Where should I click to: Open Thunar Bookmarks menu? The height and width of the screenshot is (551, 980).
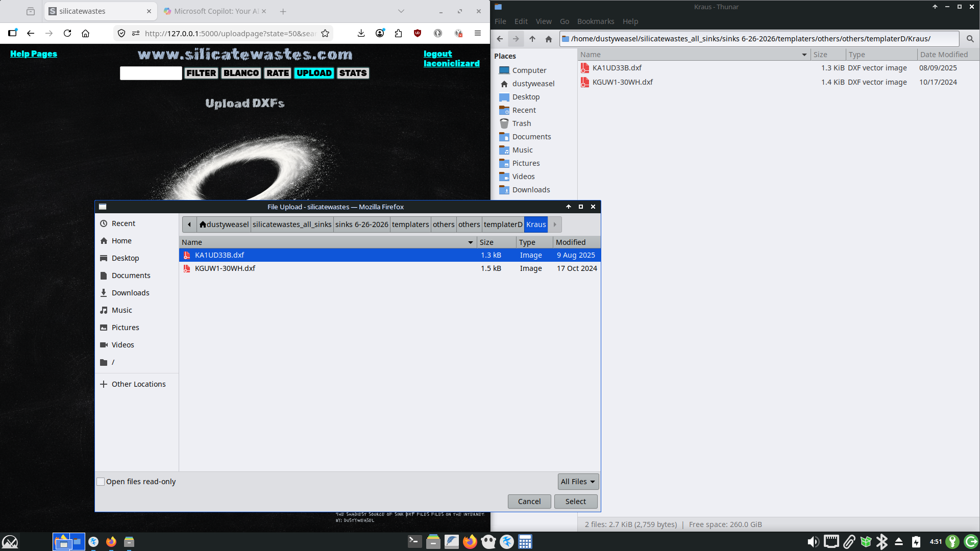(596, 21)
